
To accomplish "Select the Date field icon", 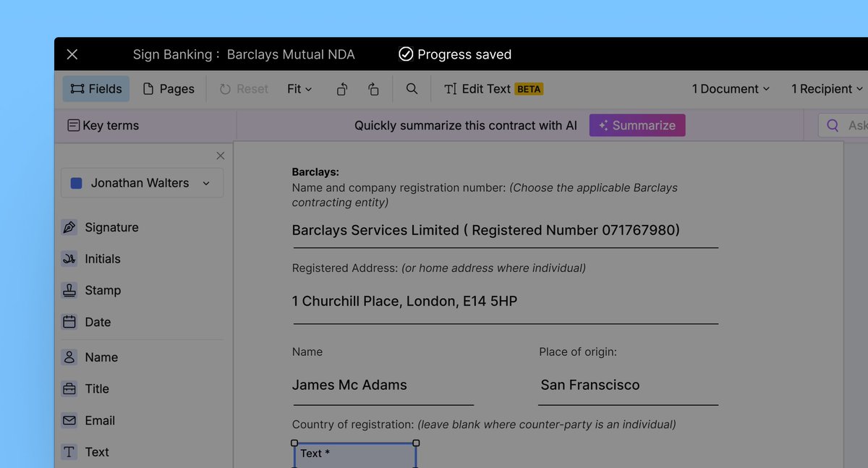I will [x=69, y=322].
